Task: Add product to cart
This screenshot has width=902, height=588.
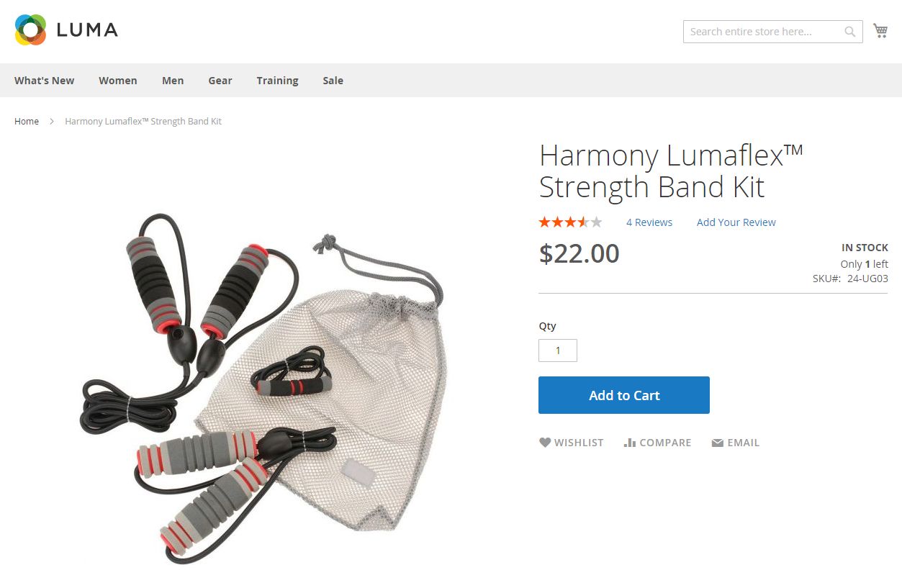Action: point(624,395)
